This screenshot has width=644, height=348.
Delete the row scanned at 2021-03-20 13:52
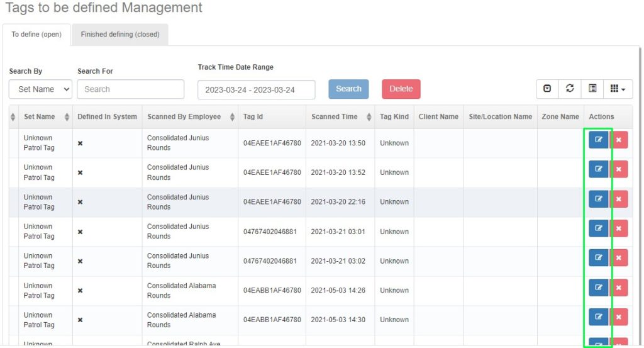(x=618, y=169)
